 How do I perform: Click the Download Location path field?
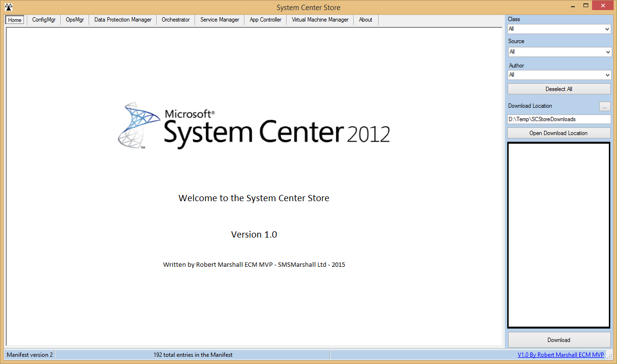click(x=559, y=119)
